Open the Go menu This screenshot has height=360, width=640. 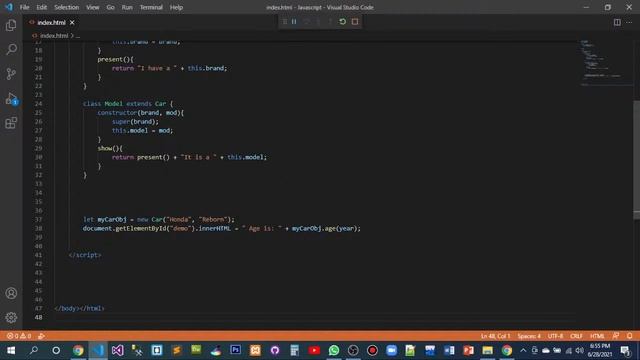pos(110,7)
